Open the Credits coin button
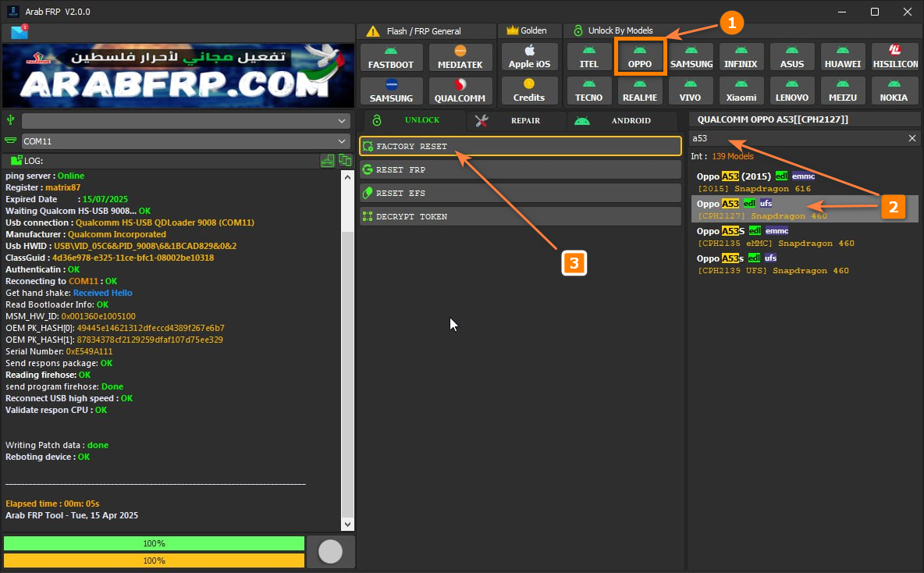924x573 pixels. 528,91
